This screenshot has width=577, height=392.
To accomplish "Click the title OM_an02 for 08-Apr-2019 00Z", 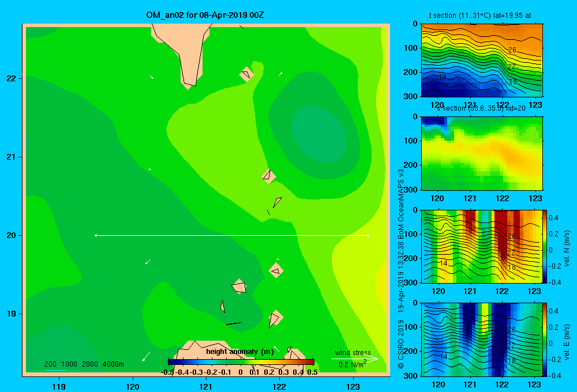I will (x=205, y=15).
